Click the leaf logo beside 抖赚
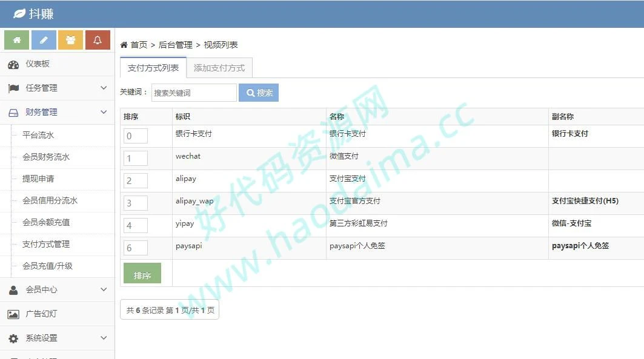 tap(19, 13)
